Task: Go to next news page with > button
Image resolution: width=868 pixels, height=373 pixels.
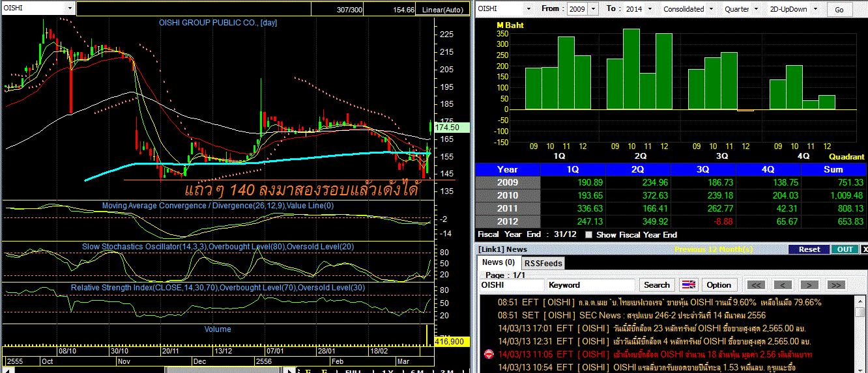Action: tap(809, 284)
